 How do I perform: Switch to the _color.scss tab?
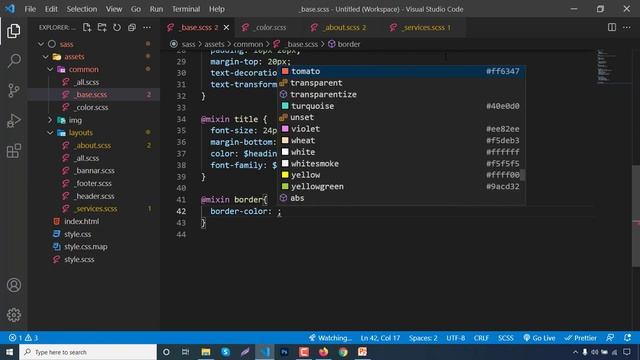(270, 27)
